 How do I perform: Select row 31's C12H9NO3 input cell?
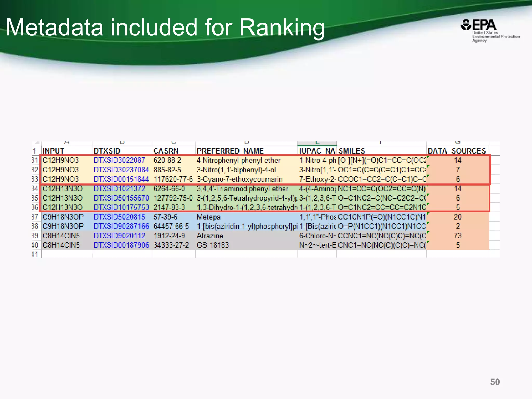(67, 160)
